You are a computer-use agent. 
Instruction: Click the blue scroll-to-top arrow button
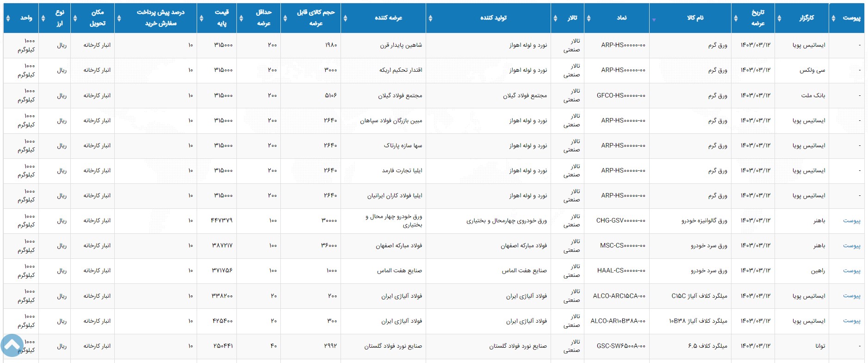point(12,345)
